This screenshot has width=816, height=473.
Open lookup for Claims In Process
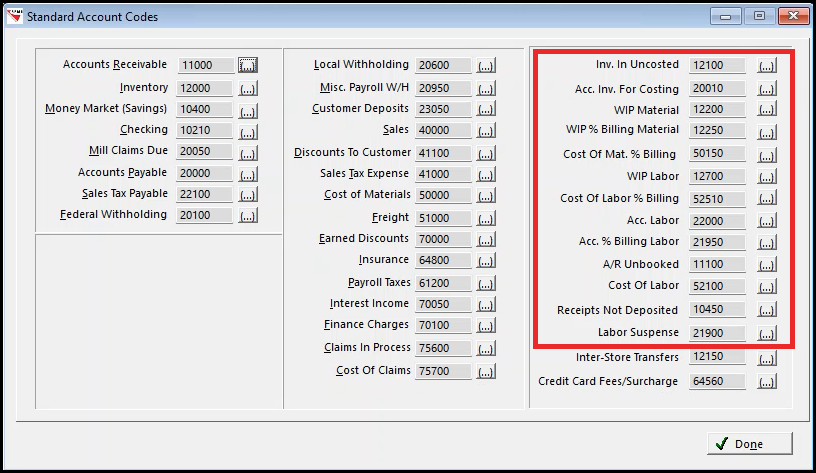(x=486, y=349)
